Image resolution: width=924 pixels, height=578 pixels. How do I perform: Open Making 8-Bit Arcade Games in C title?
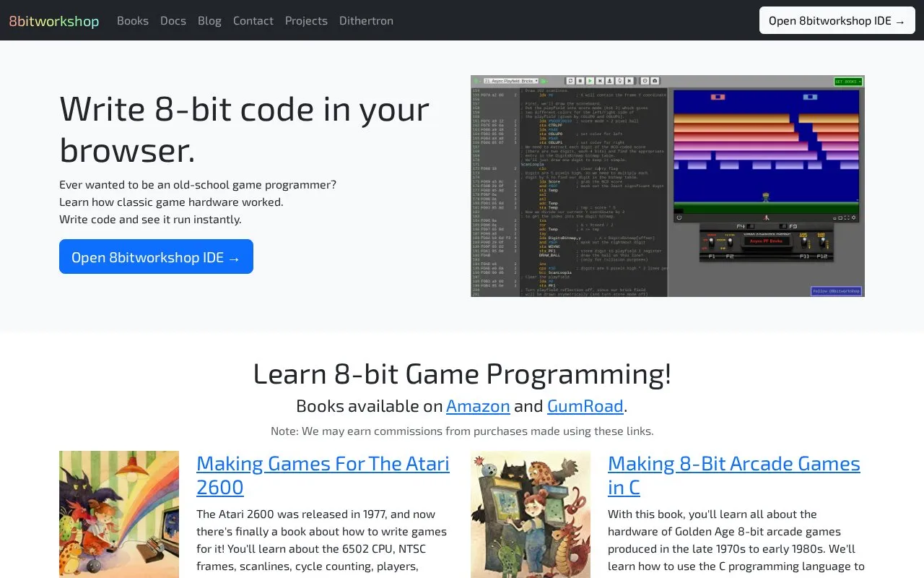(734, 475)
